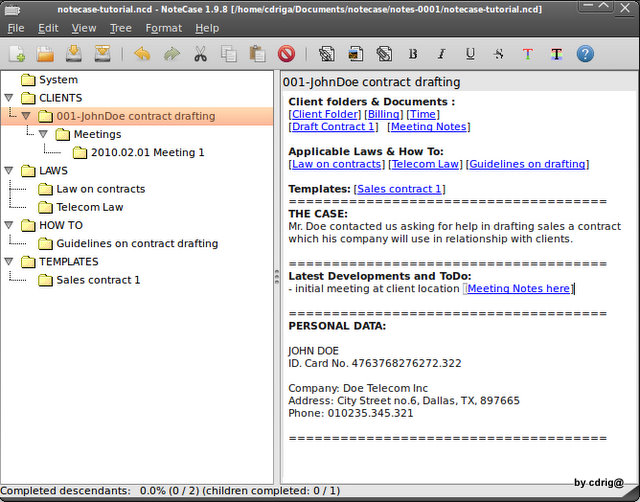
Task: Follow the Law on contracts link in note
Action: point(337,164)
